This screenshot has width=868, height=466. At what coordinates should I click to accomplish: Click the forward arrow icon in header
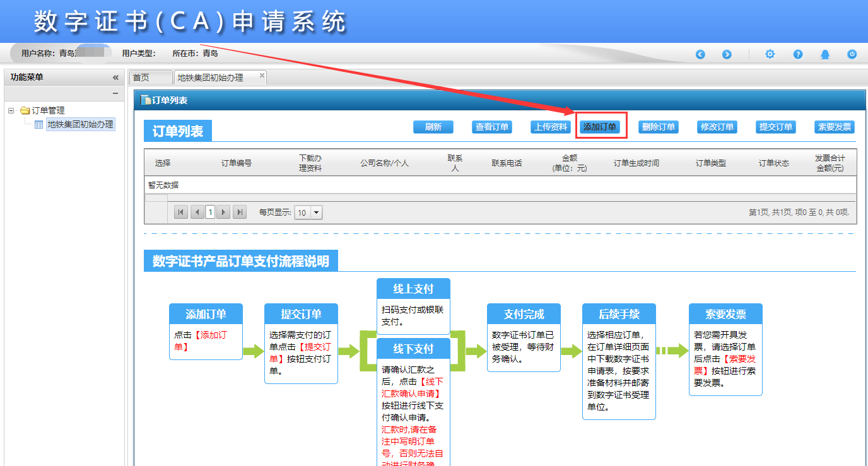pos(727,55)
